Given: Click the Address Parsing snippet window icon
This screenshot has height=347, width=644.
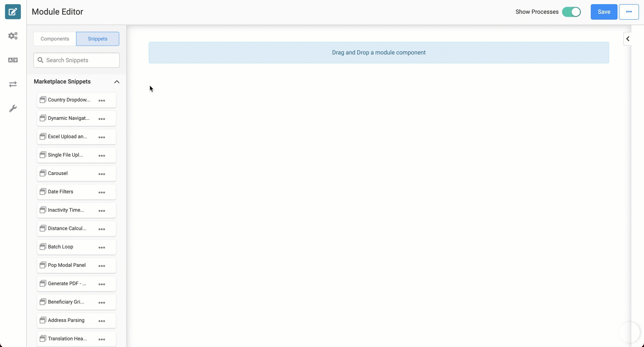Looking at the screenshot, I should [43, 320].
